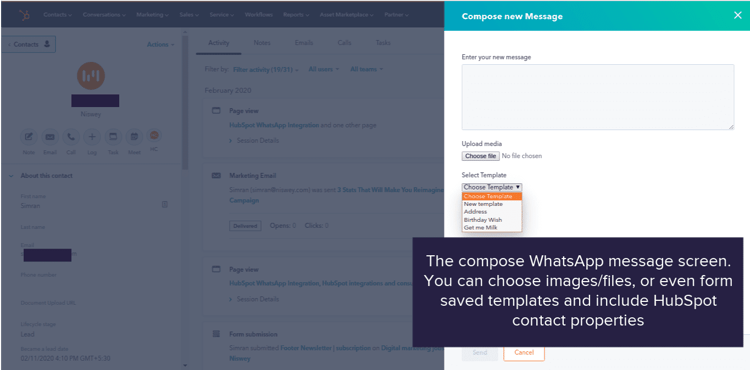The width and height of the screenshot is (750, 370).
Task: Close the Compose new Message panel
Action: point(738,15)
